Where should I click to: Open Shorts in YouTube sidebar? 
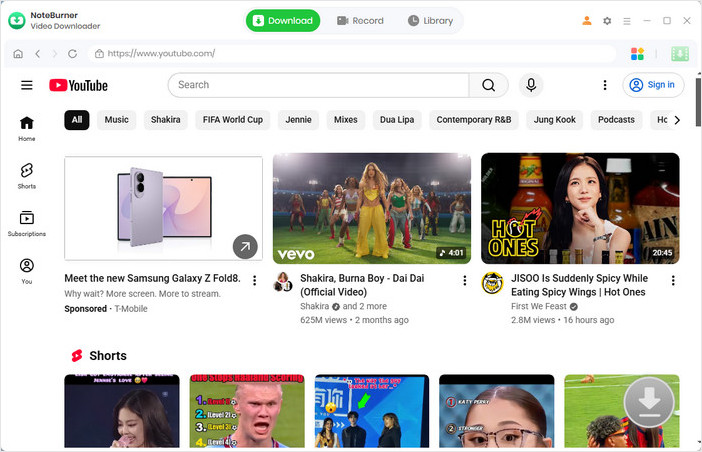point(27,176)
